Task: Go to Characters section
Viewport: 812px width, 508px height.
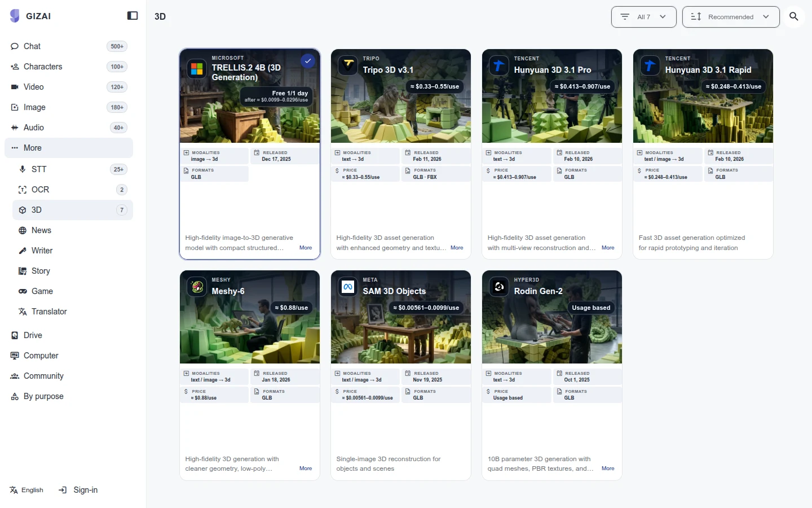Action: [x=69, y=67]
